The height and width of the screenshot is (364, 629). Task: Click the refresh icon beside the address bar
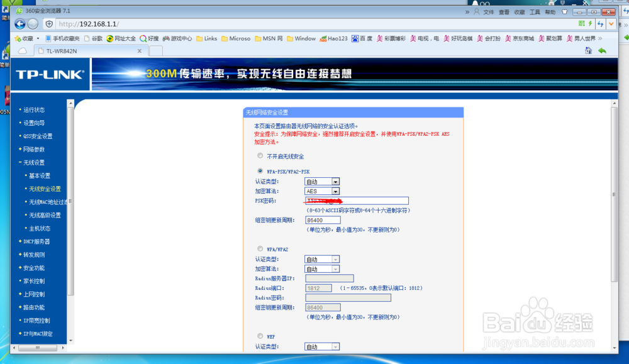coord(599,23)
